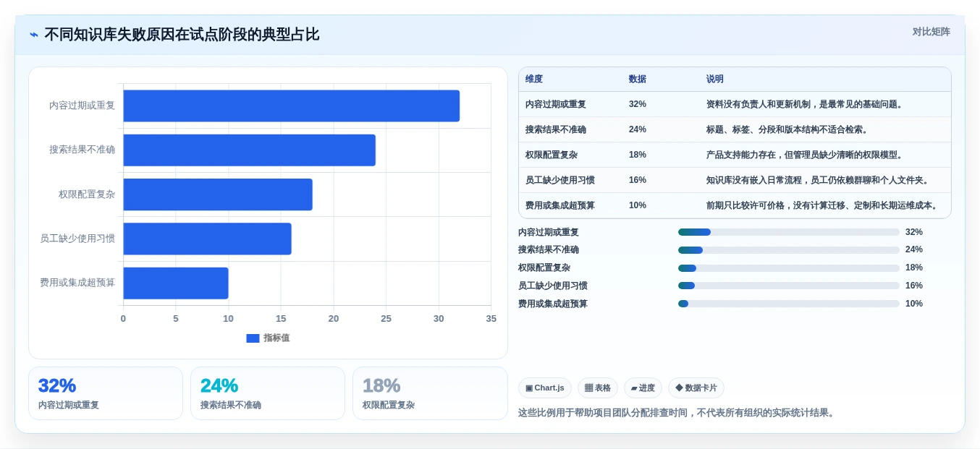Click the 对比矩阵 label

pyautogui.click(x=931, y=32)
